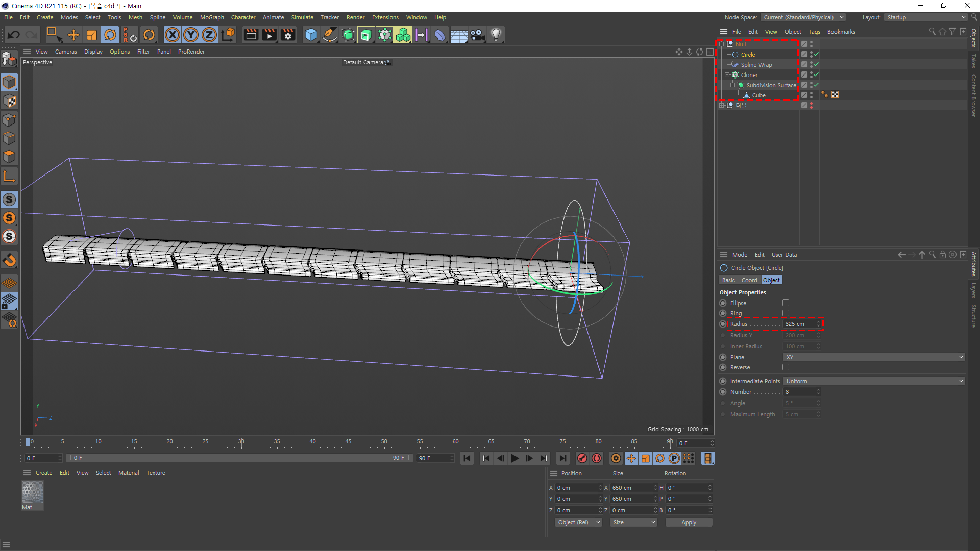Select the Mat material thumbnail
This screenshot has width=980, height=551.
(32, 492)
